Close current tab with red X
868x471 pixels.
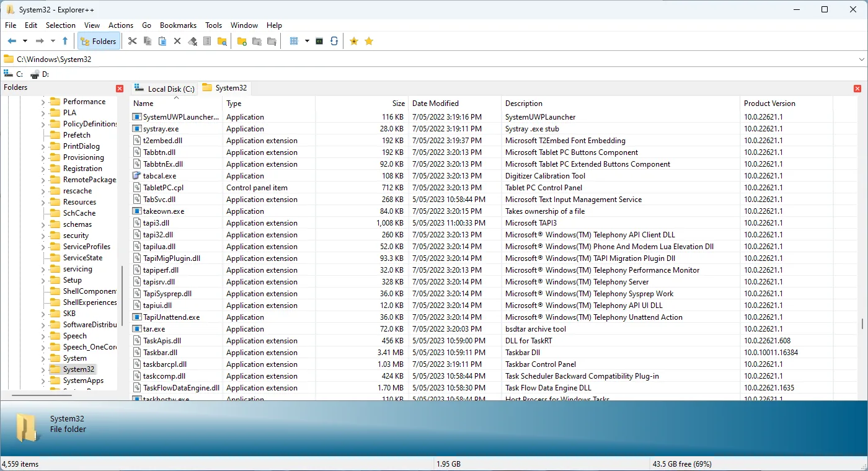tap(857, 89)
